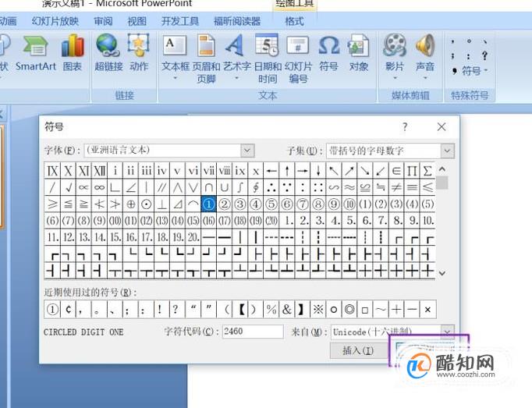The height and width of the screenshot is (408, 532).
Task: Switch to the 幻灯片放映 tab
Action: pyautogui.click(x=55, y=21)
